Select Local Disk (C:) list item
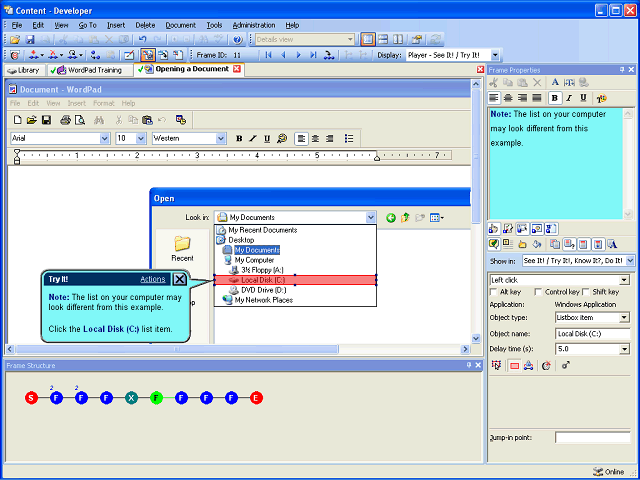Image resolution: width=640 pixels, height=480 pixels. tap(295, 280)
